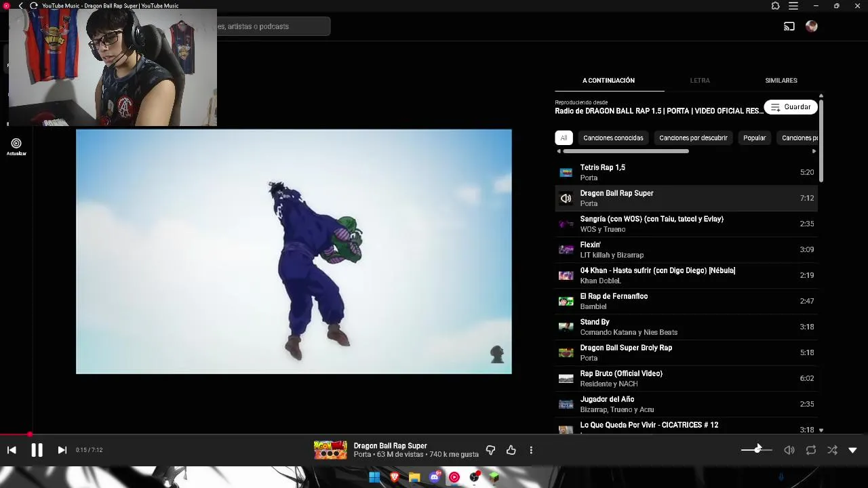Click the El Rap de Fernanfloo thumbnail
Screen dimensions: 868x488
pos(566,301)
